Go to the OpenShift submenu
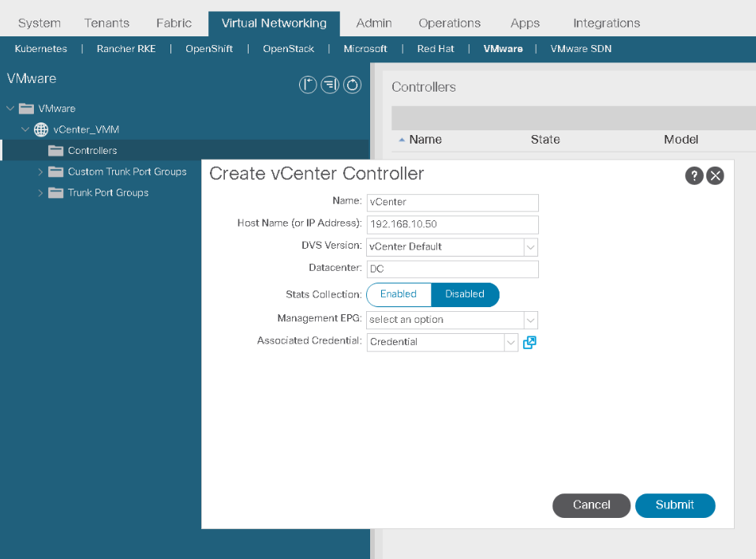Image resolution: width=756 pixels, height=559 pixels. (x=209, y=49)
